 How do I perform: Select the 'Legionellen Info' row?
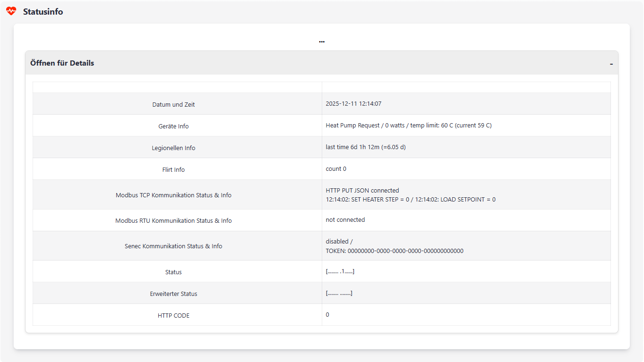coord(173,148)
